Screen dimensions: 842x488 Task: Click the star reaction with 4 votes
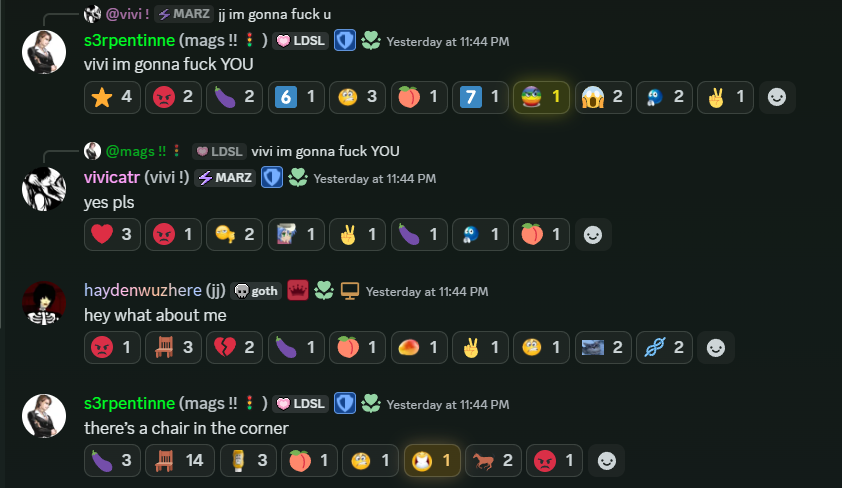coord(112,97)
